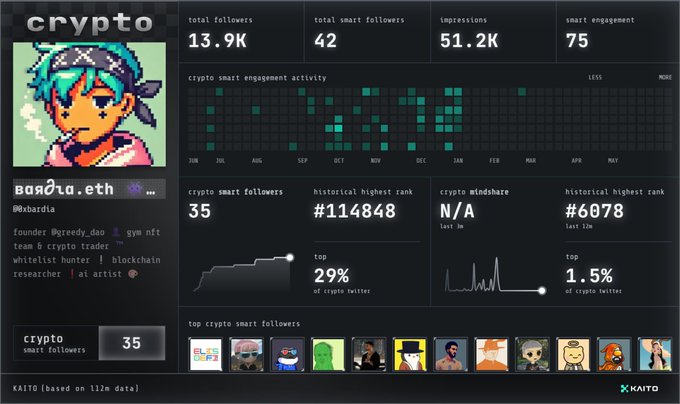680x404 pixels.
Task: Open the woman with hat avatar
Action: (x=655, y=355)
